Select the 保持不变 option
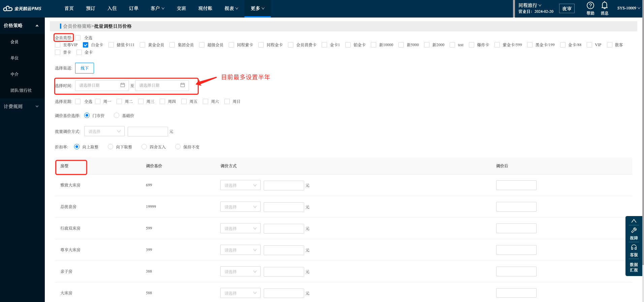Viewport: 644px width, 302px height. click(178, 147)
